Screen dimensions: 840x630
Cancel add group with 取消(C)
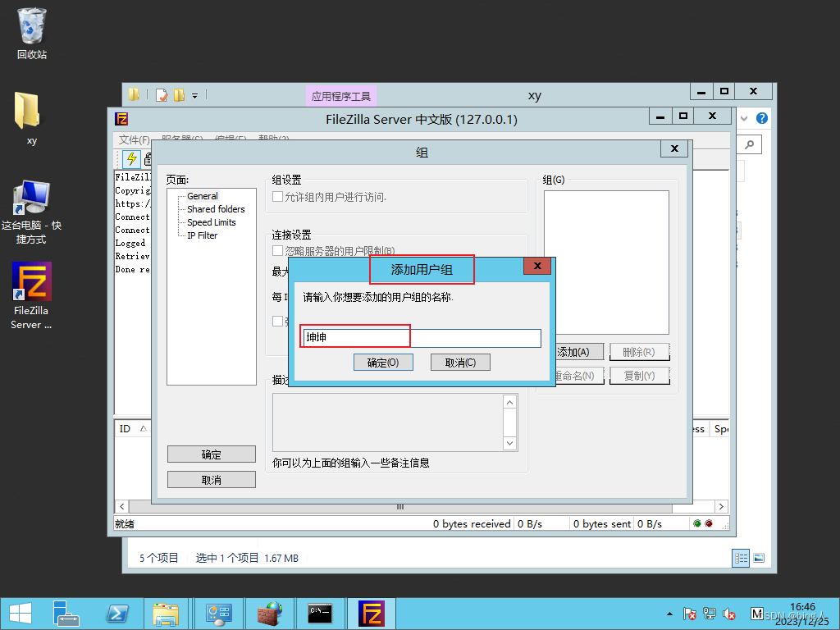point(460,363)
